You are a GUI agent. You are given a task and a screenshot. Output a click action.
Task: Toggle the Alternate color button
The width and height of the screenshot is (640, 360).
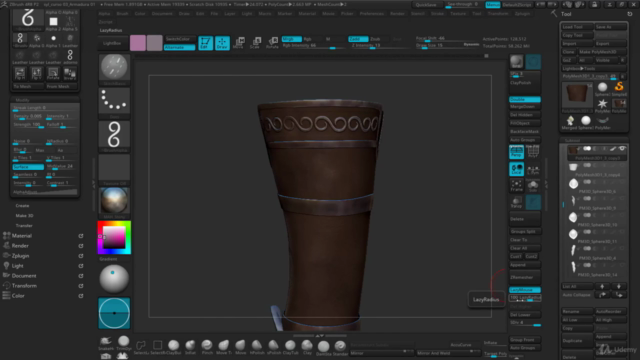point(179,47)
